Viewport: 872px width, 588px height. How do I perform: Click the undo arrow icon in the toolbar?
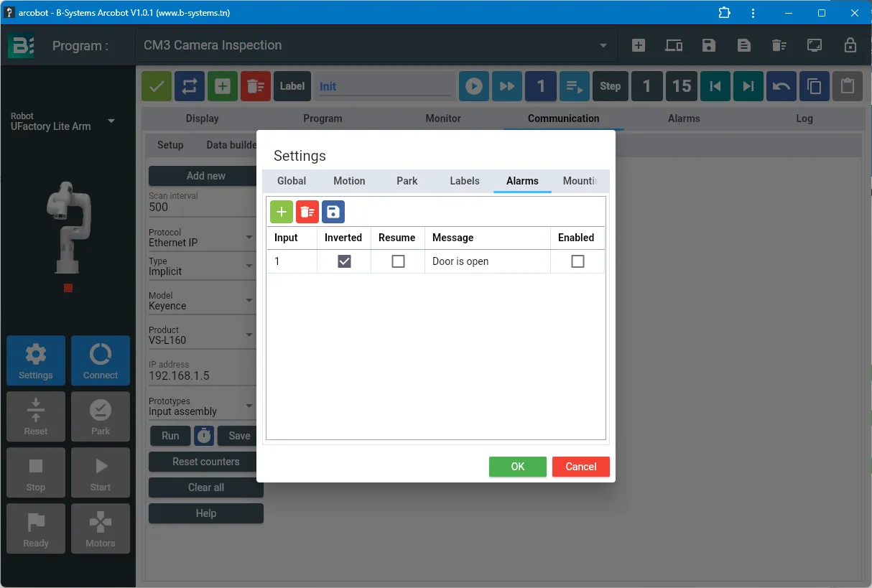781,86
